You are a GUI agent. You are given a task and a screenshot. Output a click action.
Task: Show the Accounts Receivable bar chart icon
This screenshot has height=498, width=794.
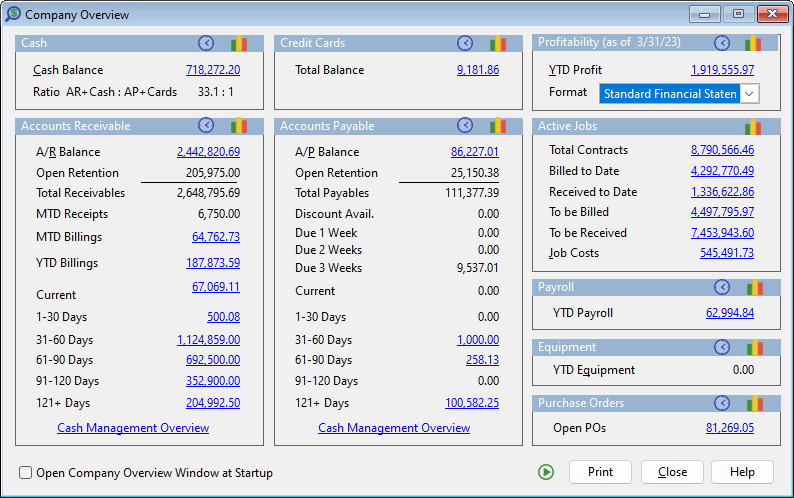click(x=239, y=125)
